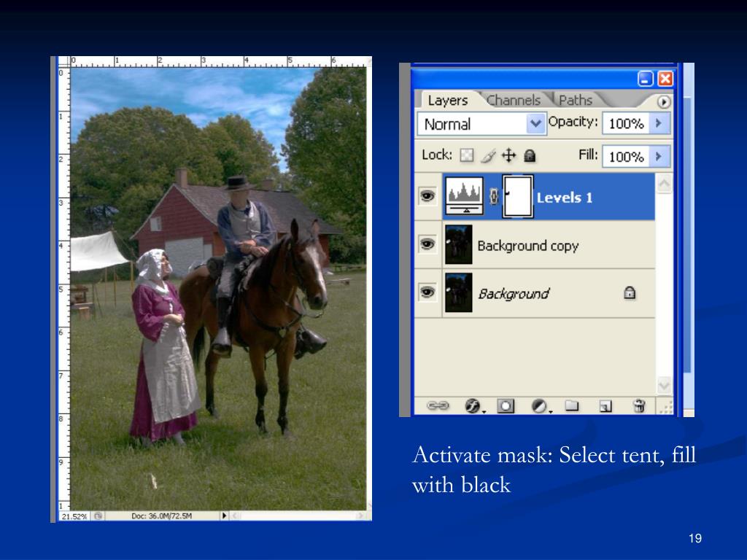Image resolution: width=747 pixels, height=560 pixels.
Task: Enable lock transparent pixels
Action: point(466,155)
